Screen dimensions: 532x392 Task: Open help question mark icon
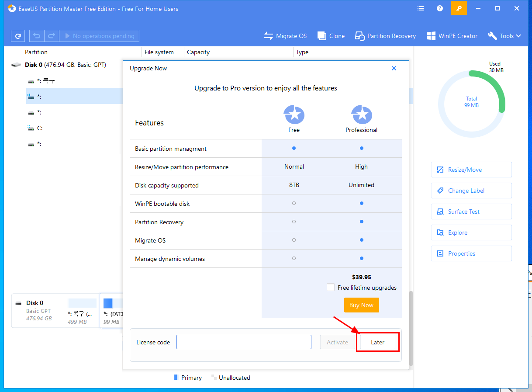click(440, 8)
